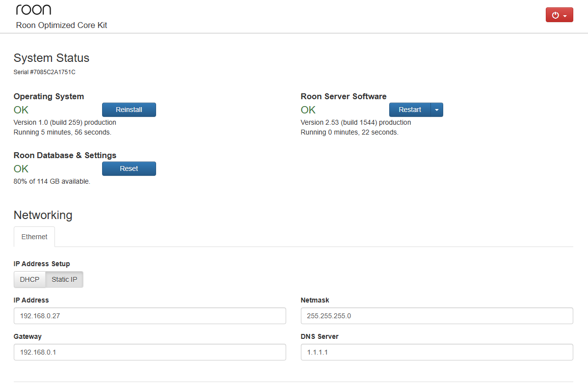Click the System Status heading
The height and width of the screenshot is (386, 588).
coord(51,58)
